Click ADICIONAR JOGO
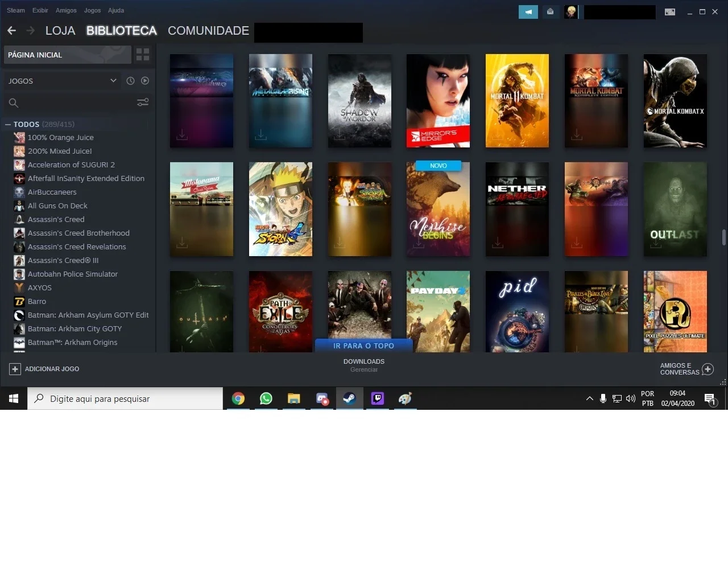Viewport: 728px width, 584px height. (44, 369)
